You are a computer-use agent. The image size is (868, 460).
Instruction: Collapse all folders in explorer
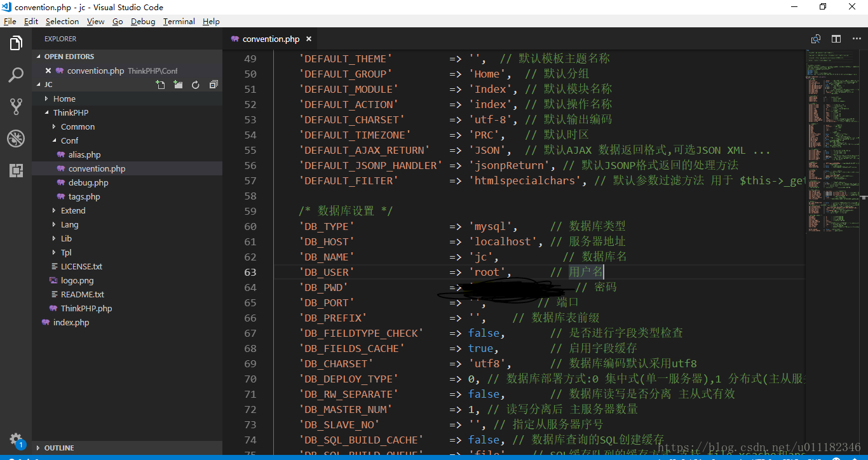point(214,85)
